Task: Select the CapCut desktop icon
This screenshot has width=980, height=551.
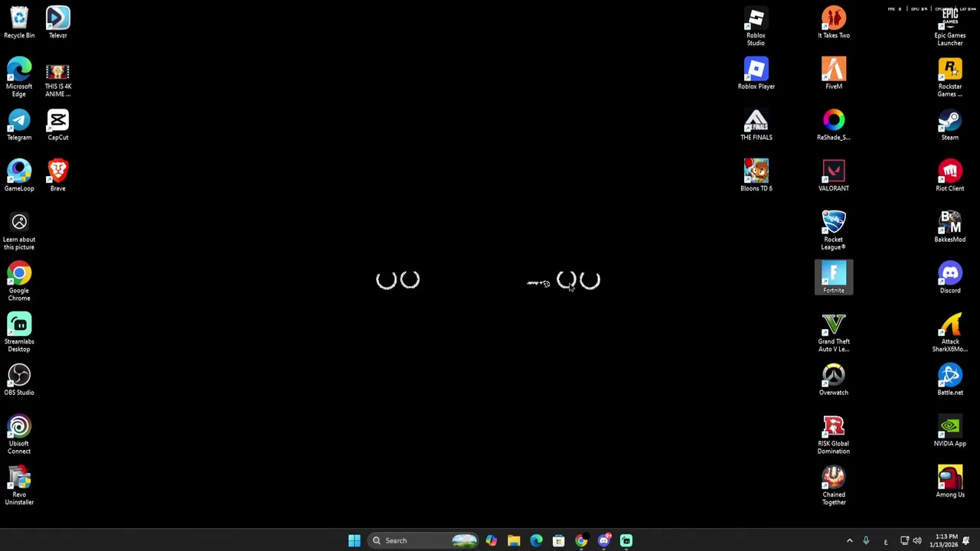Action: pos(57,125)
